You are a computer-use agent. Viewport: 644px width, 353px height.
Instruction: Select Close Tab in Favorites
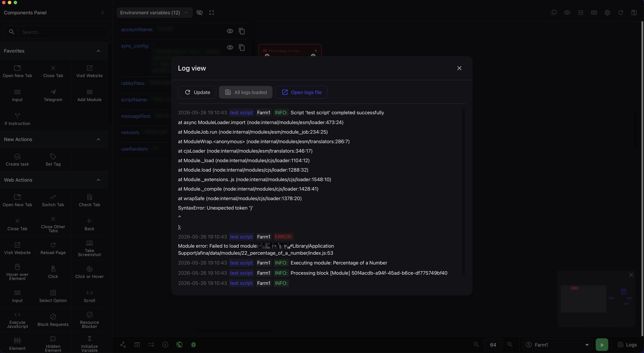pyautogui.click(x=53, y=71)
